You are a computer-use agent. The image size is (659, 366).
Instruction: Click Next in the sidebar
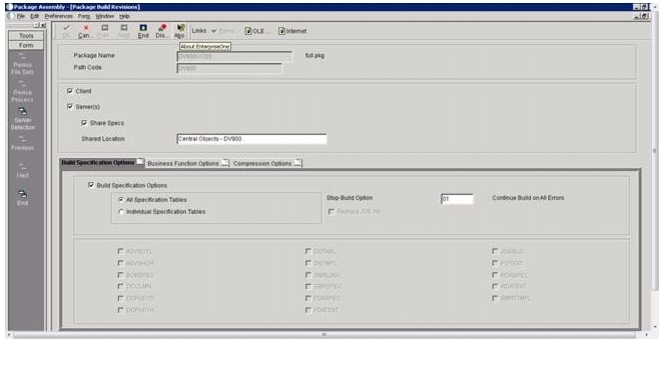click(x=23, y=171)
